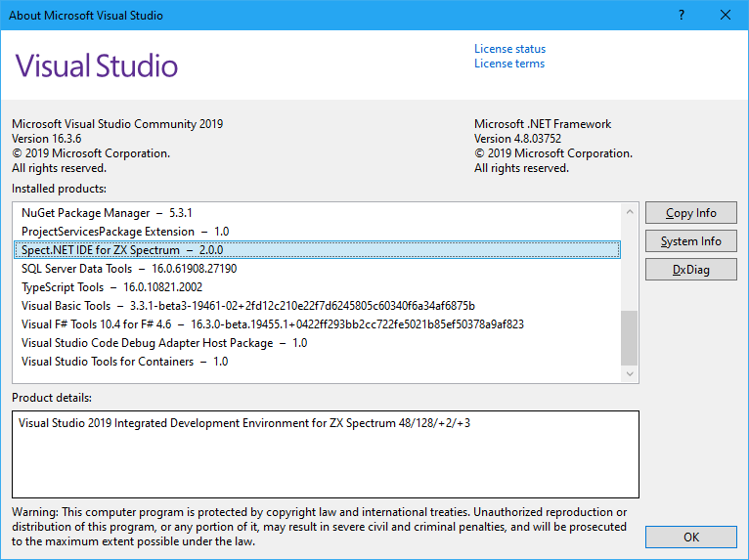Open the License terms link
The height and width of the screenshot is (560, 749).
tap(509, 64)
